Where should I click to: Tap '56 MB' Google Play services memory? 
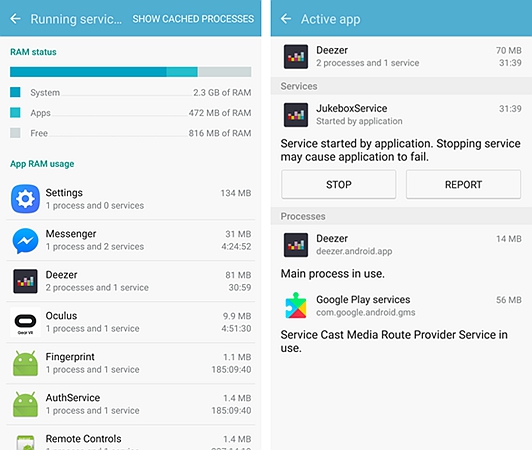(x=509, y=300)
